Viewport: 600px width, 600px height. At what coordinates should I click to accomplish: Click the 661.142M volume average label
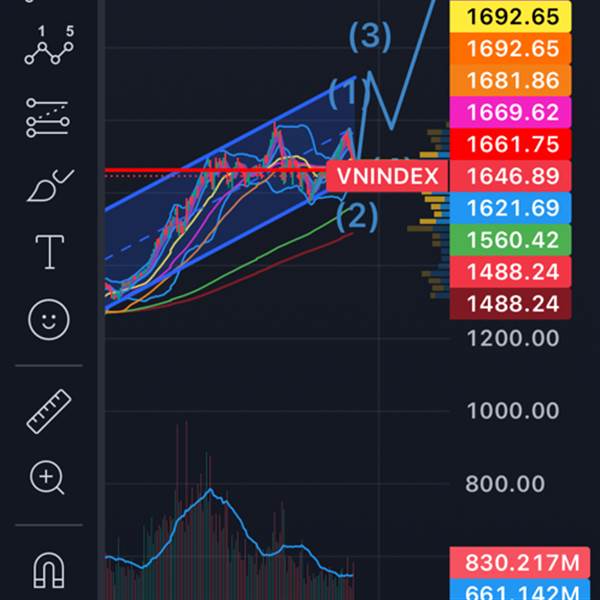coord(520,590)
